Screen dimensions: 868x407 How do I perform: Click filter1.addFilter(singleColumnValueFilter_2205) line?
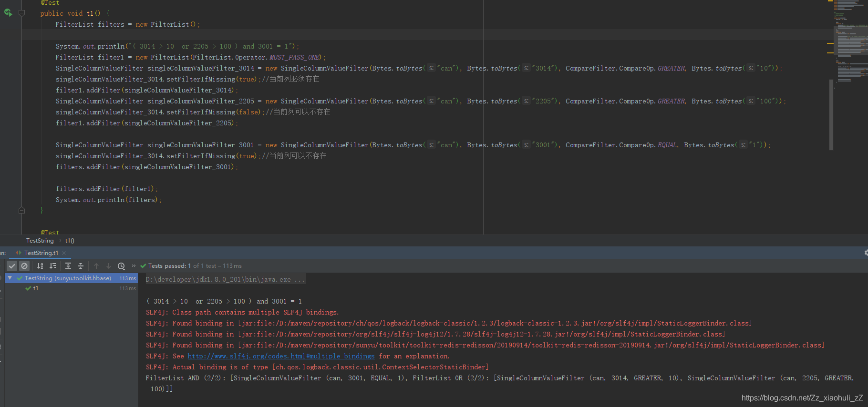(146, 123)
